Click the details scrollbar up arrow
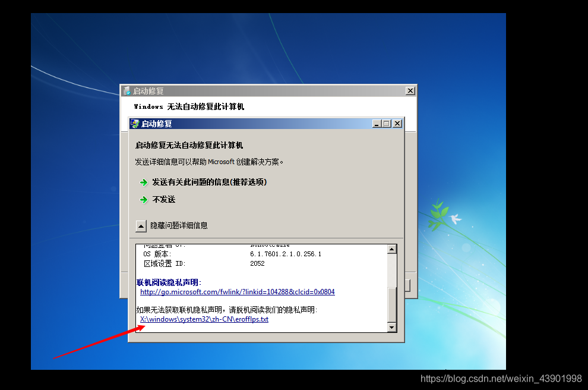The height and width of the screenshot is (390, 588). pyautogui.click(x=391, y=249)
